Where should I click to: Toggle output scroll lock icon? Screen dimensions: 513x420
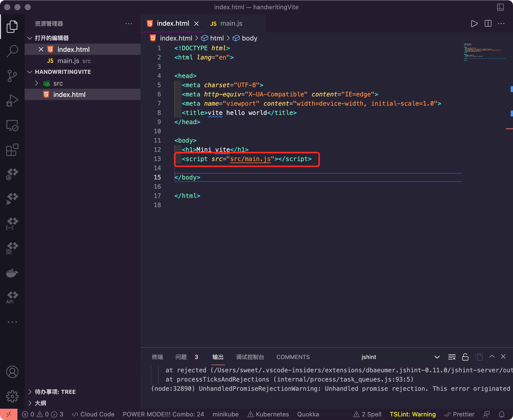(465, 357)
